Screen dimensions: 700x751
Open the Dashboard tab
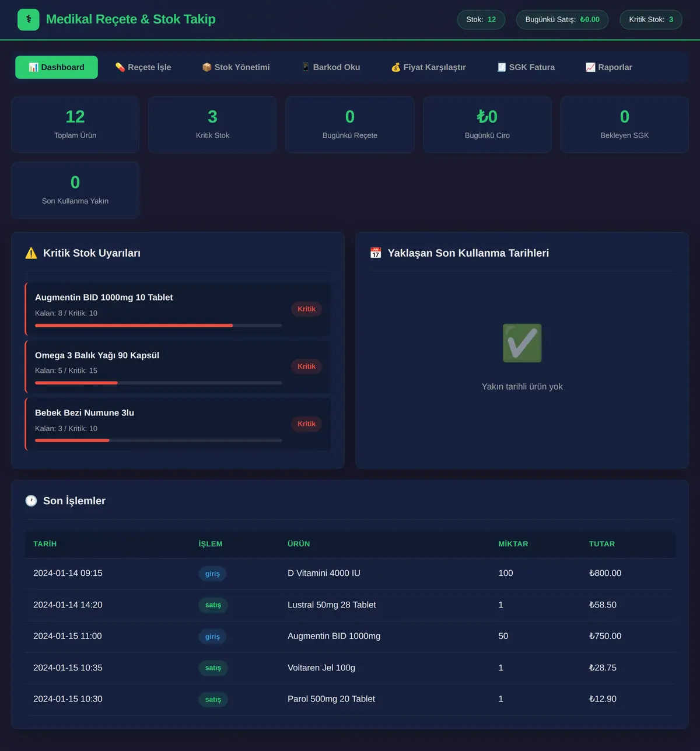[57, 67]
